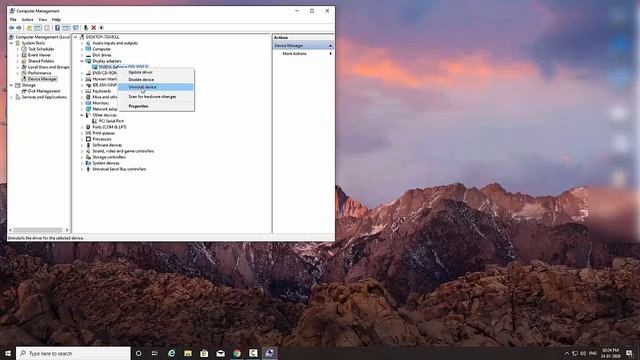Click Device Manager header in Actions pane

pos(303,46)
